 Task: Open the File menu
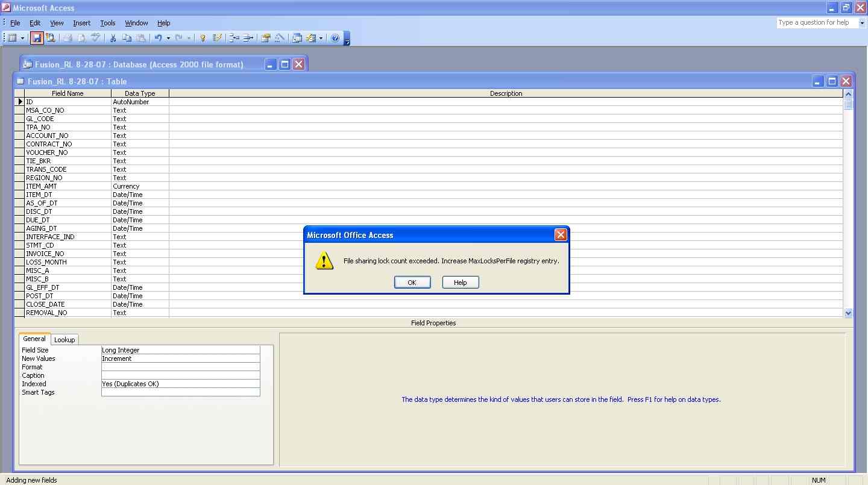point(15,23)
